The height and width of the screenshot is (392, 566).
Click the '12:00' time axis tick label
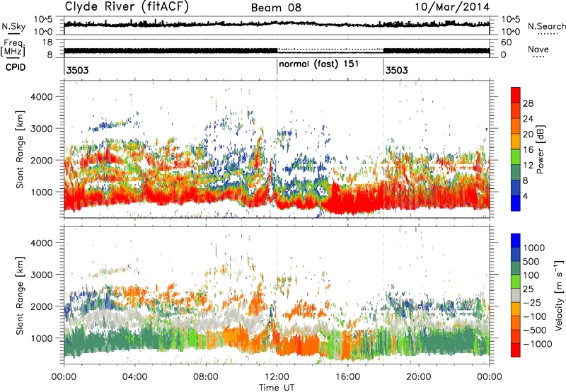click(x=277, y=377)
